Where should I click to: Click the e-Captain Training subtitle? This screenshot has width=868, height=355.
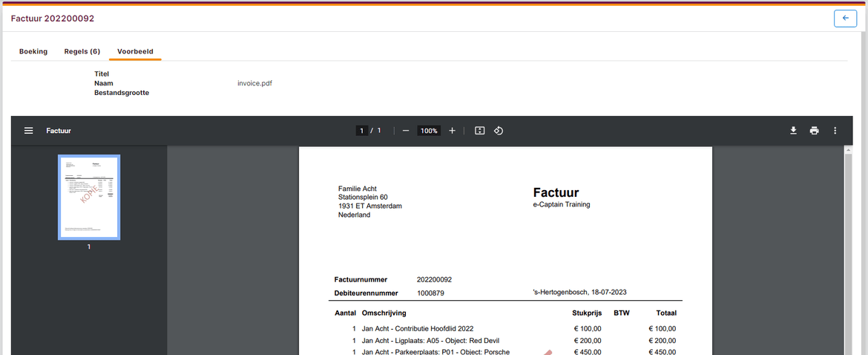click(562, 204)
